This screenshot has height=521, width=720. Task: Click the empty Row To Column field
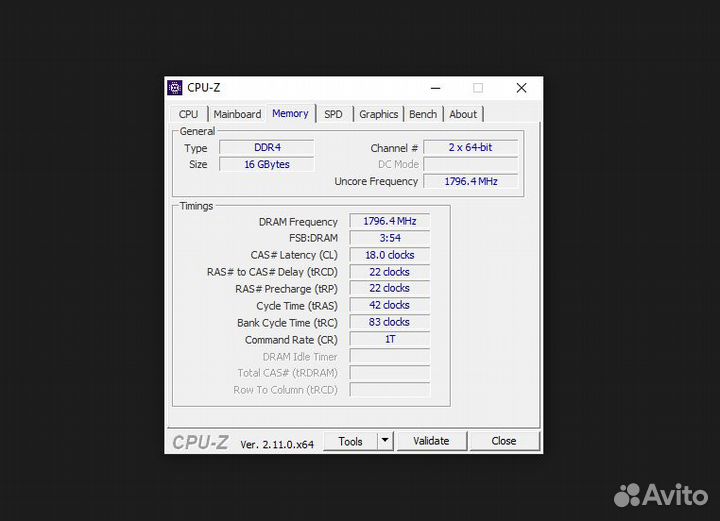click(390, 390)
